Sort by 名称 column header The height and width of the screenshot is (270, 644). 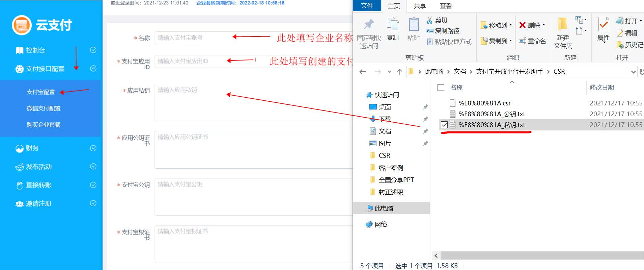pos(456,88)
